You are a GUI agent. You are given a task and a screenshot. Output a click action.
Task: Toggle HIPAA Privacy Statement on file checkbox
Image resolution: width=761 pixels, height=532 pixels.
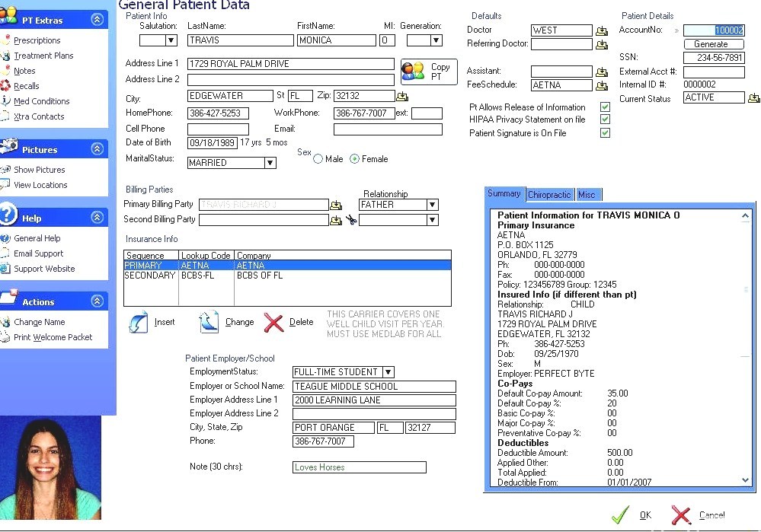point(605,119)
